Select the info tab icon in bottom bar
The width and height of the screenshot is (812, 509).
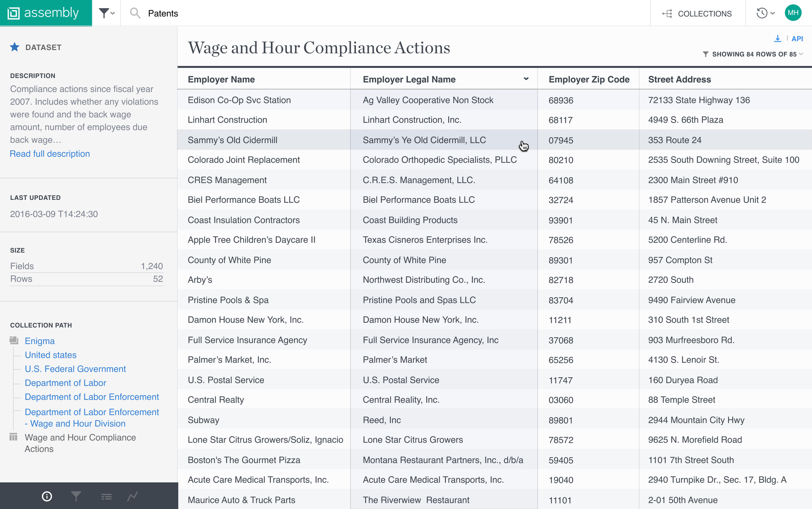(47, 496)
